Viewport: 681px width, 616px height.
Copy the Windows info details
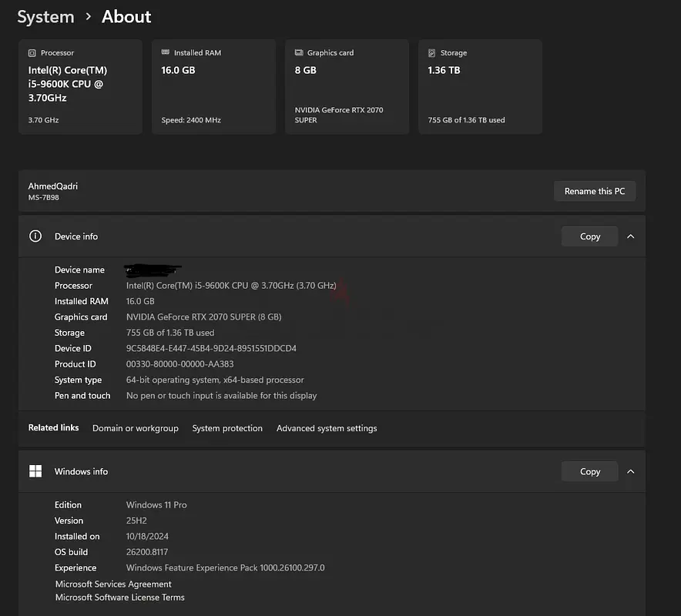[589, 471]
